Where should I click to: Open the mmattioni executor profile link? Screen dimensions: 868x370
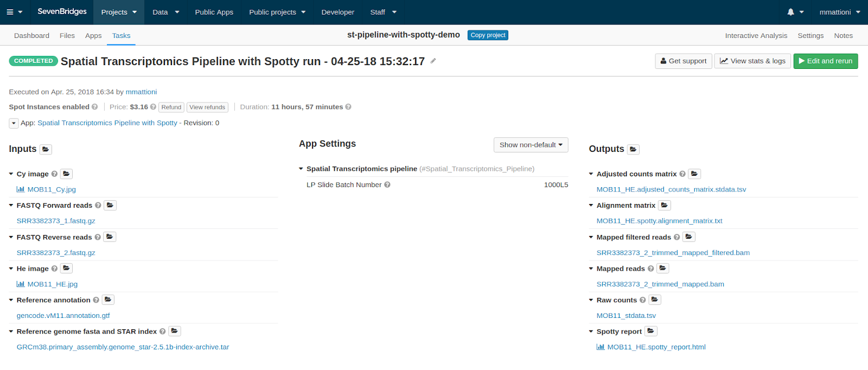tap(142, 92)
